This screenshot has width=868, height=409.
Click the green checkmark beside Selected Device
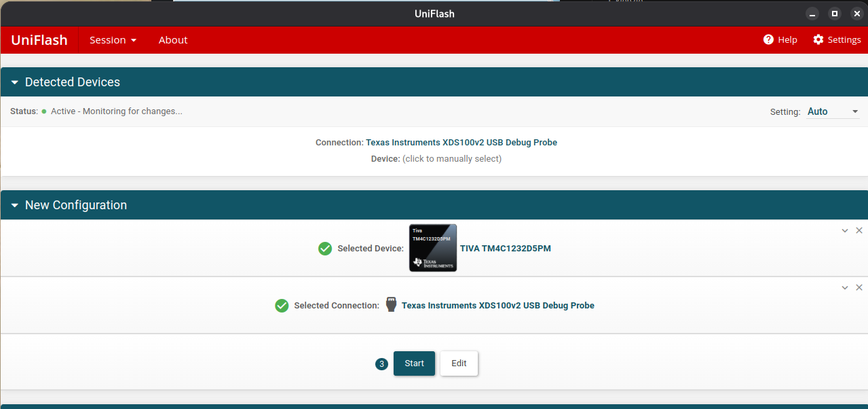click(x=325, y=249)
